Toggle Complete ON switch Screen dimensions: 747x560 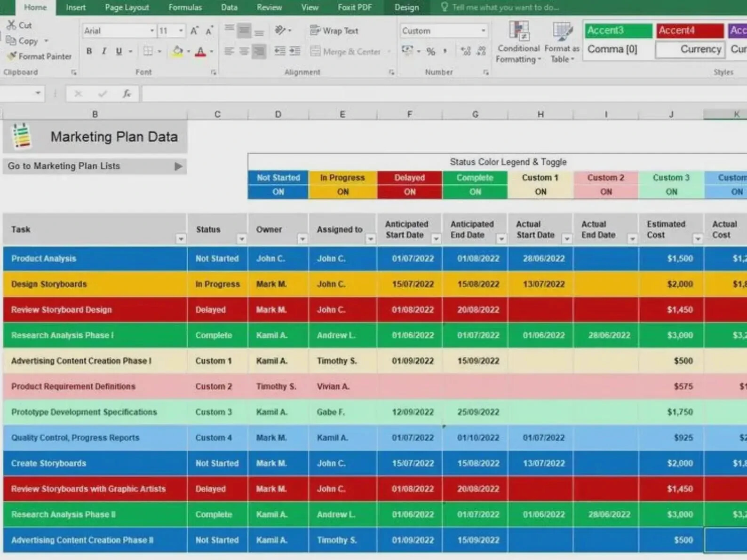475,192
